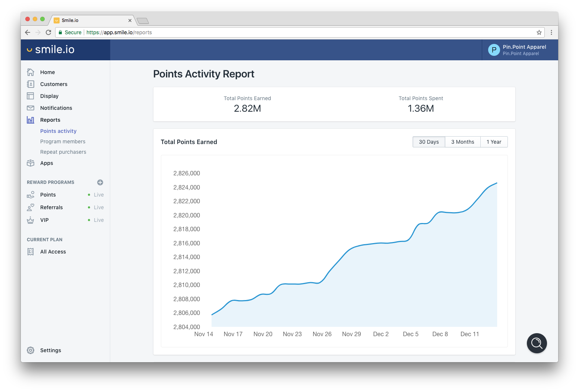Add a reward program with plus icon
The width and height of the screenshot is (579, 392).
[100, 182]
